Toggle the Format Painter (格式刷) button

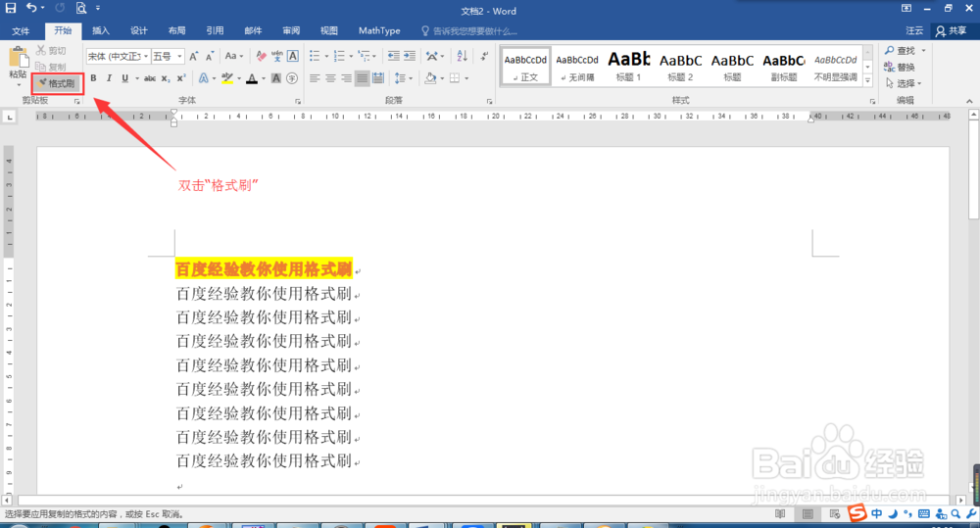coord(58,83)
